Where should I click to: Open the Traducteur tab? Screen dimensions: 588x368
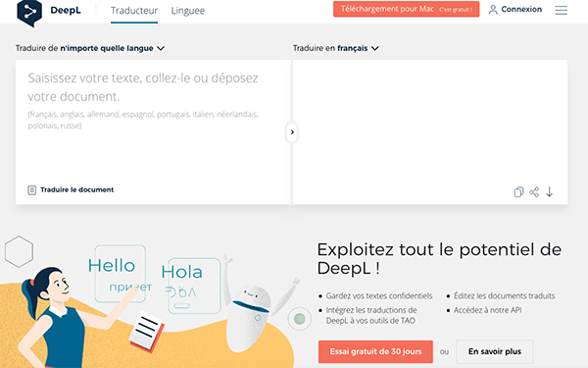point(134,11)
